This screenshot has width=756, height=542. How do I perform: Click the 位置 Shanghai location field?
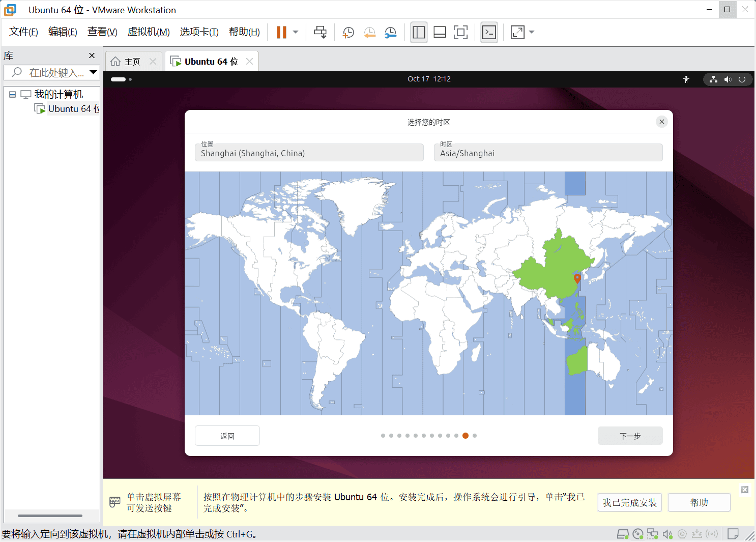[309, 152]
